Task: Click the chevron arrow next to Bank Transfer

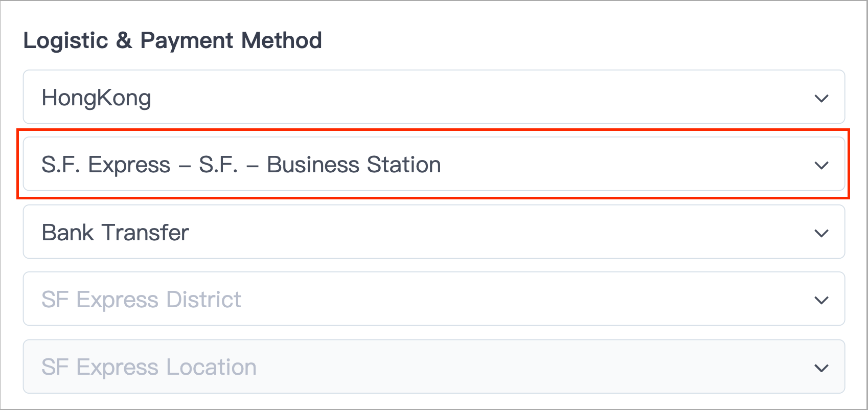Action: coord(821,234)
